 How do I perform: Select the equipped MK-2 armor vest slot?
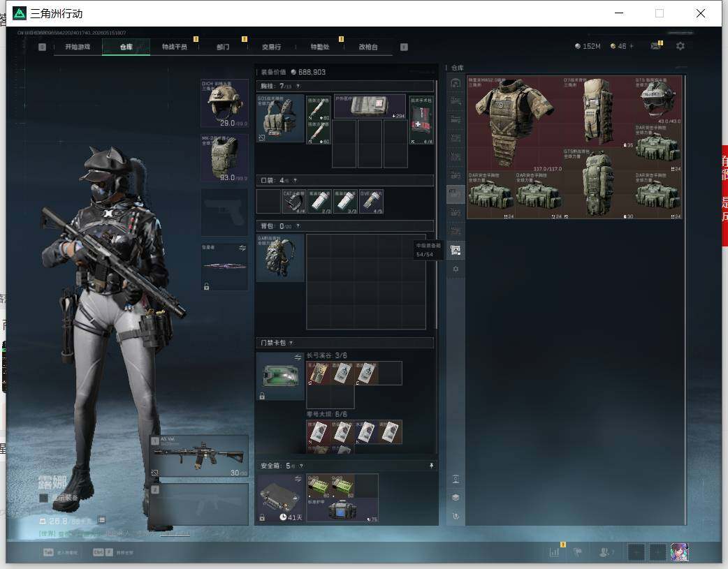224,158
